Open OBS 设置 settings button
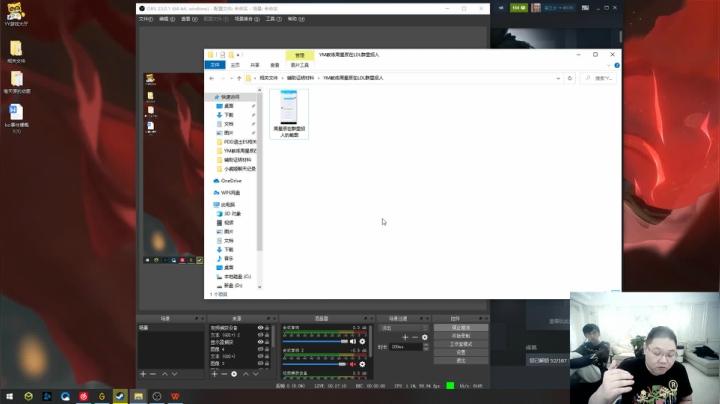The image size is (720, 404). 461,353
